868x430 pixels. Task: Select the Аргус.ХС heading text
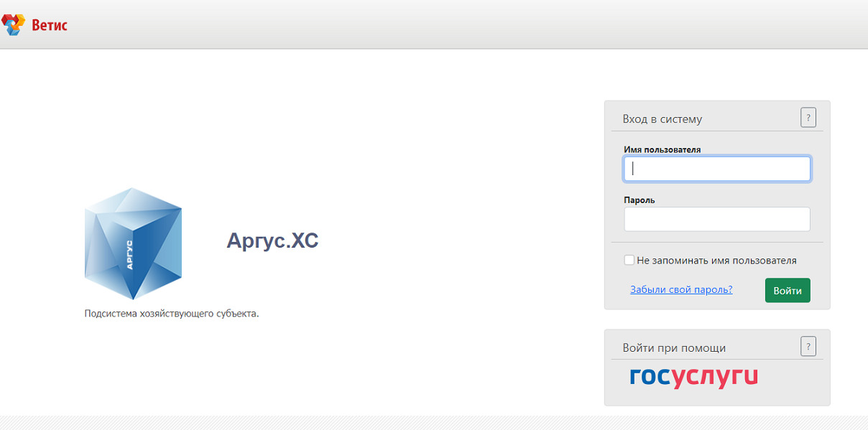[x=272, y=240]
